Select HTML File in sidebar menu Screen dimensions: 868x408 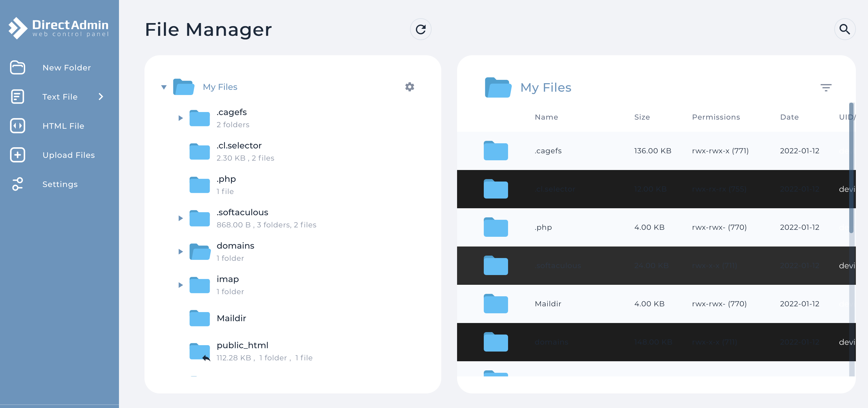(x=63, y=126)
